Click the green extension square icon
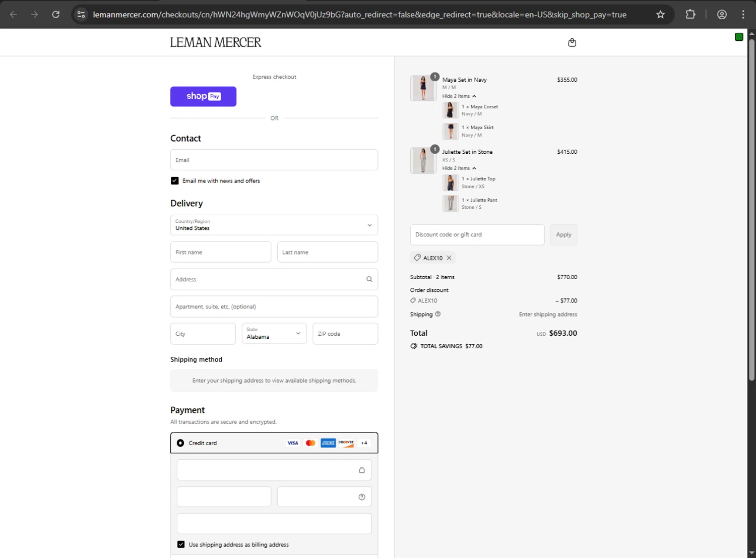Viewport: 756px width, 558px height. click(739, 37)
